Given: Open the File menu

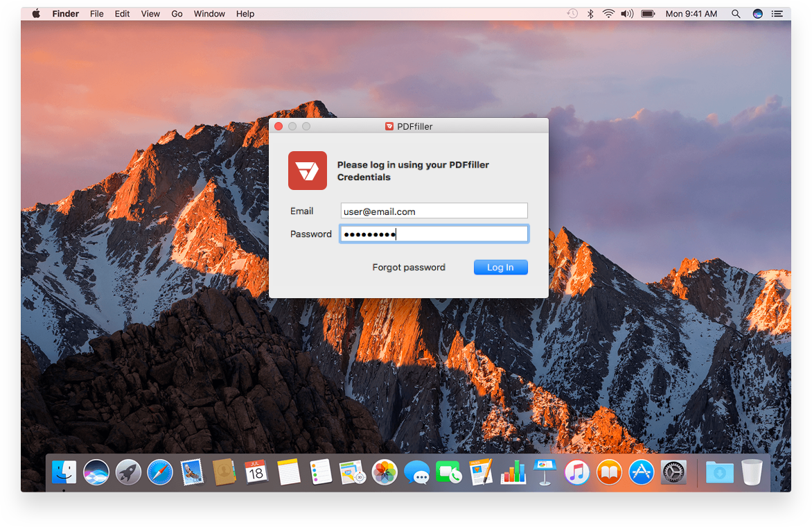Looking at the screenshot, I should click(97, 14).
